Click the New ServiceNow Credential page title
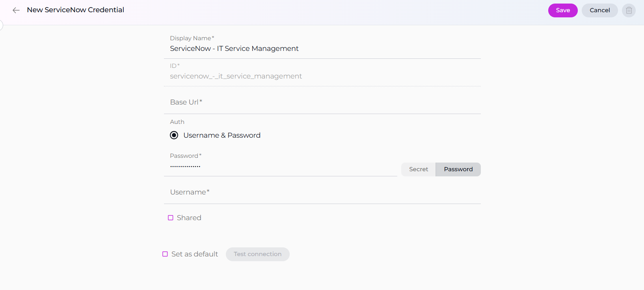 [x=75, y=10]
